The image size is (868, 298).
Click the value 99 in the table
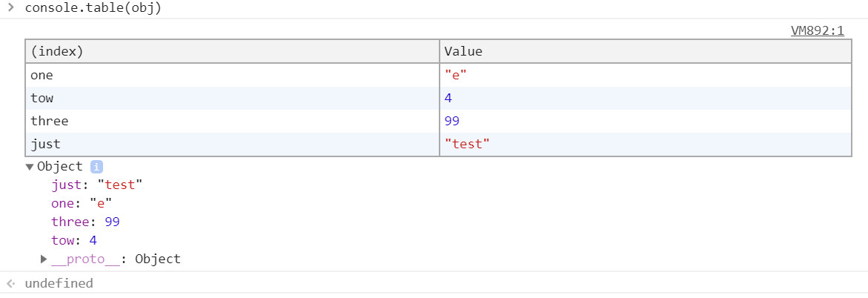[452, 121]
